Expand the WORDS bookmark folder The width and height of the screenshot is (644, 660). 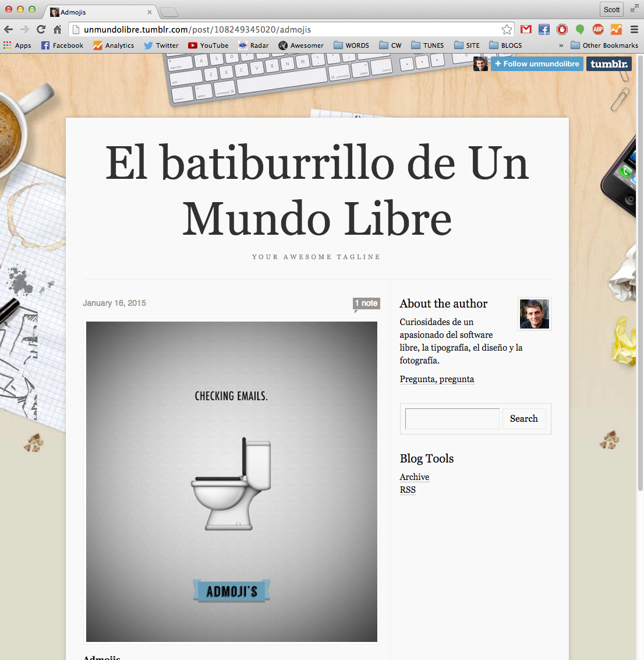coord(351,45)
